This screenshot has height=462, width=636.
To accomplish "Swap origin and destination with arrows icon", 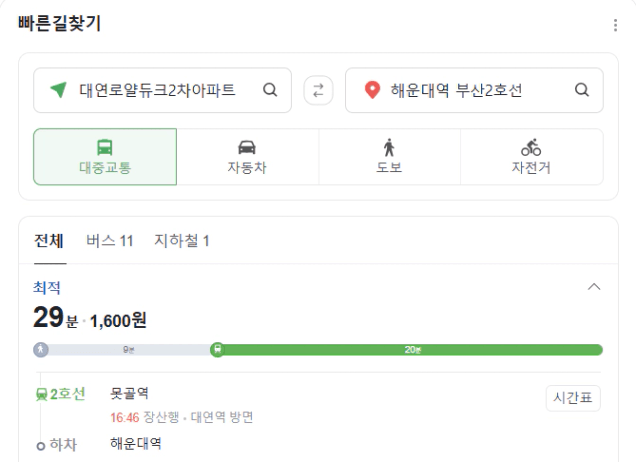I will 318,90.
